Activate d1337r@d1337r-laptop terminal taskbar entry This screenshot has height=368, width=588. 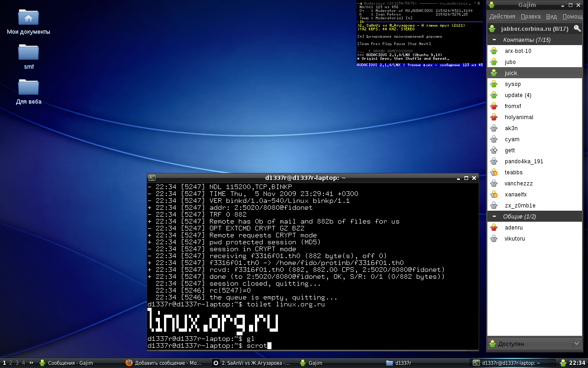pyautogui.click(x=514, y=363)
